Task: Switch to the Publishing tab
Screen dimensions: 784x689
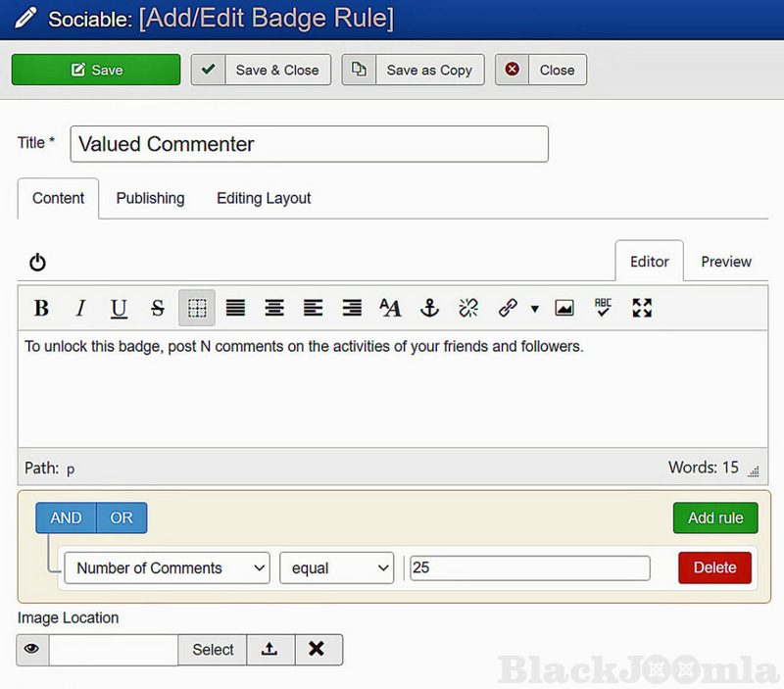Action: point(150,198)
